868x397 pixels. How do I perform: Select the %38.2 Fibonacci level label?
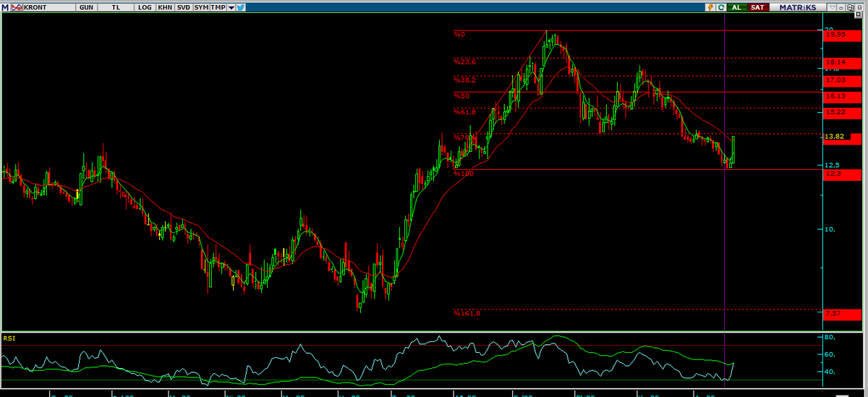tap(464, 80)
